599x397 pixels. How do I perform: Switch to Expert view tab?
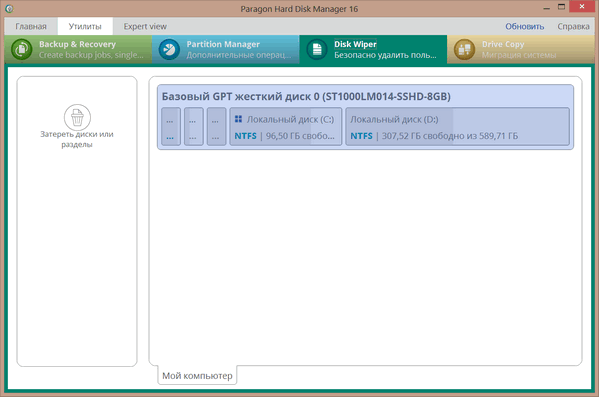tap(145, 26)
